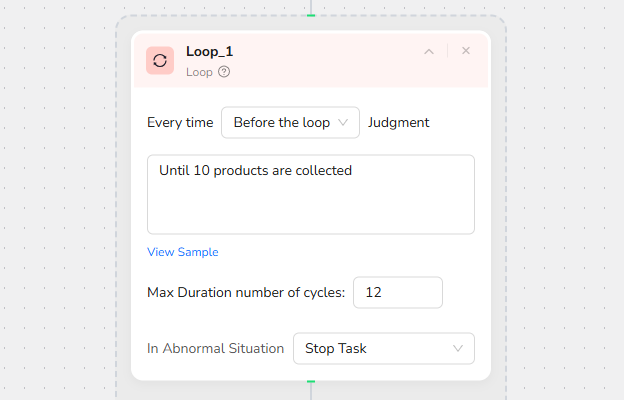
Task: Click the pink Loop node icon
Action: (160, 61)
